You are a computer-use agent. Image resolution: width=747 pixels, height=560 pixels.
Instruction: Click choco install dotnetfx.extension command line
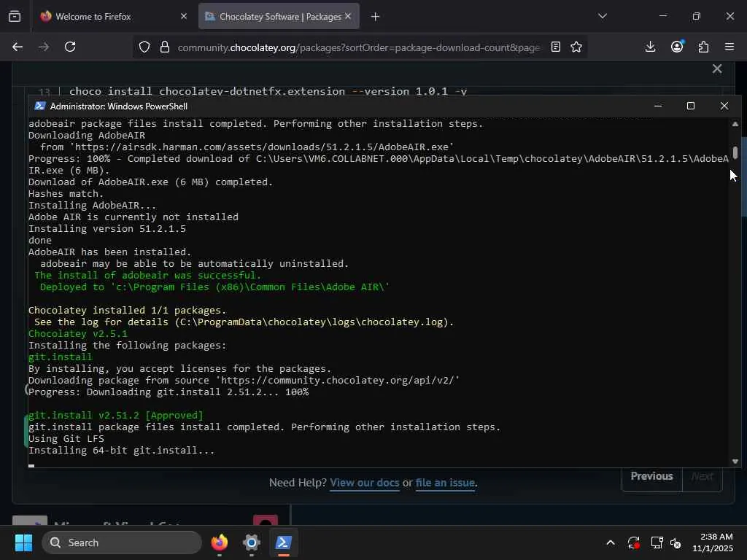click(x=268, y=91)
